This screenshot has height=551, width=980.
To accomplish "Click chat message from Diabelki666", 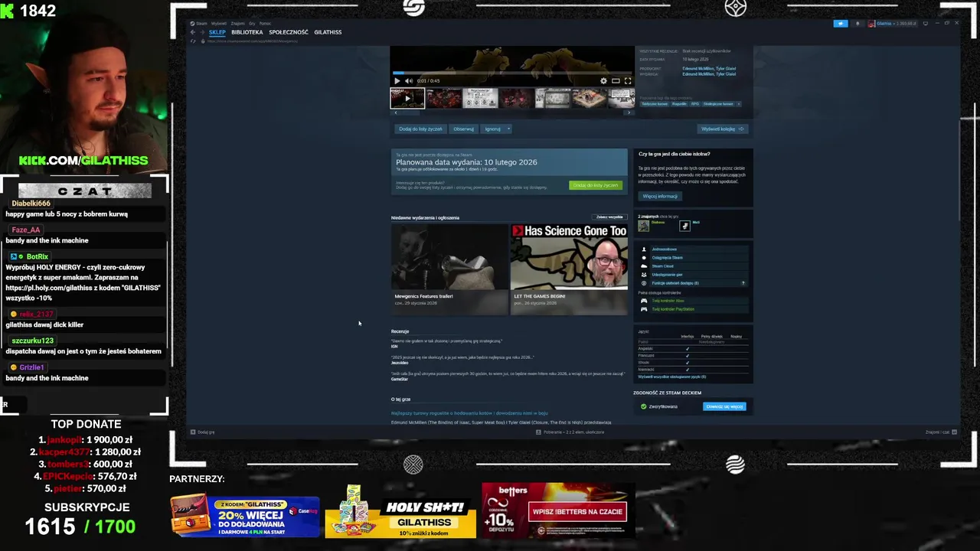I will click(x=67, y=214).
